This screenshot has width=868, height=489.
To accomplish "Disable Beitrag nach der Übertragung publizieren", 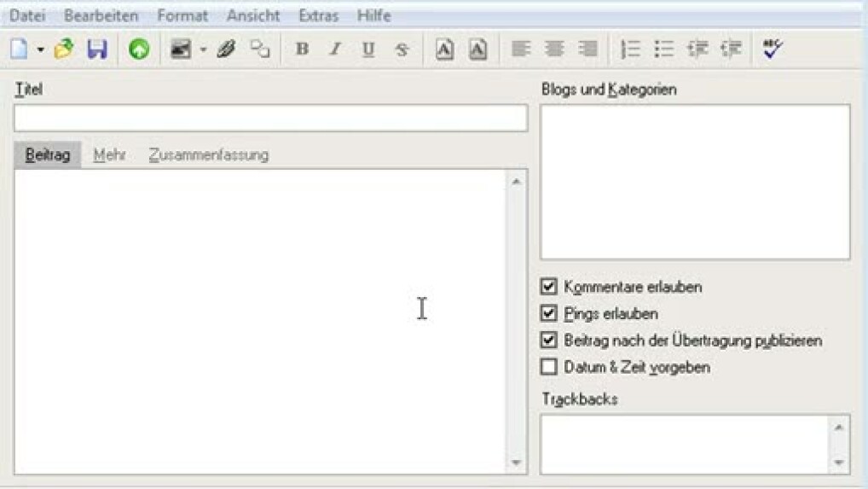I will pos(549,340).
